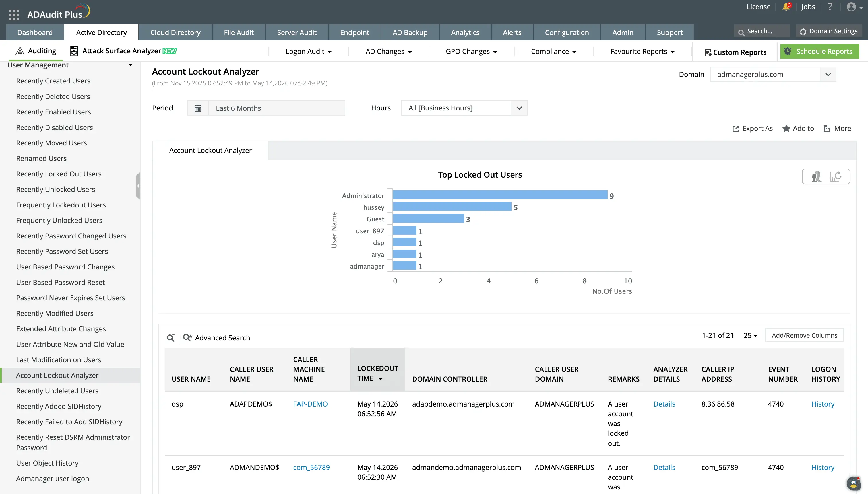The image size is (868, 494).
Task: Click the Schedule Reports clock icon
Action: point(788,51)
